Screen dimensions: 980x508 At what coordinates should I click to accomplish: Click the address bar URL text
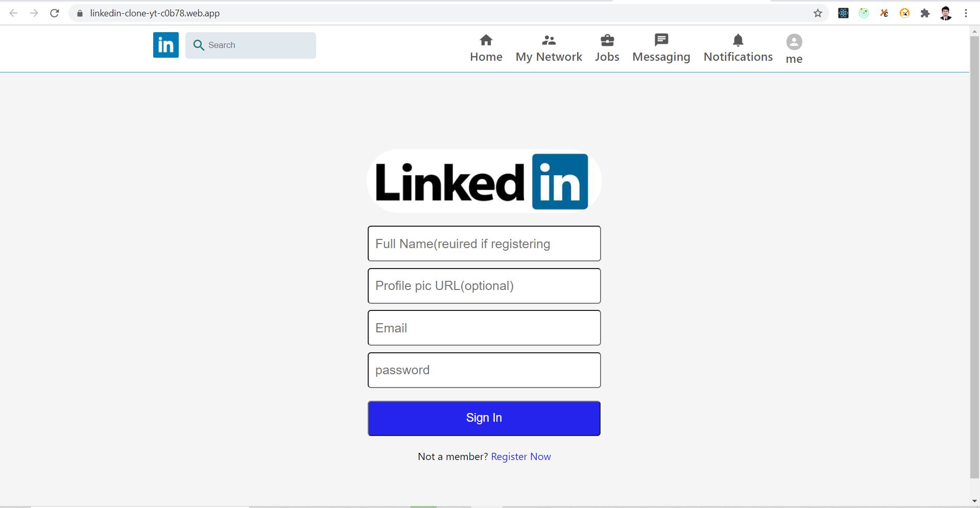click(x=155, y=13)
